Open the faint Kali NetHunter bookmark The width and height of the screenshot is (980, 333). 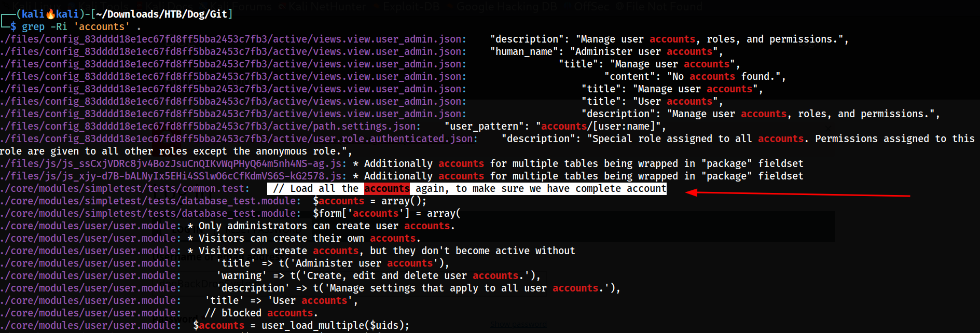tap(326, 7)
